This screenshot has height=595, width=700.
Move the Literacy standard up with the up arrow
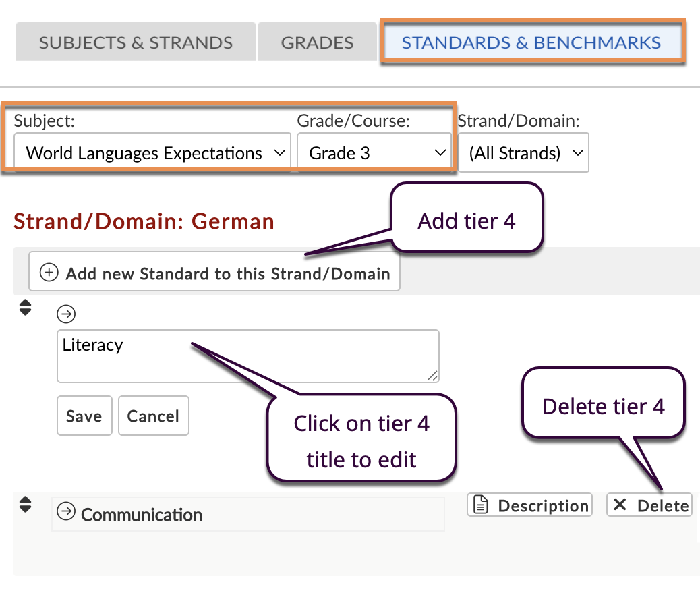[x=25, y=304]
